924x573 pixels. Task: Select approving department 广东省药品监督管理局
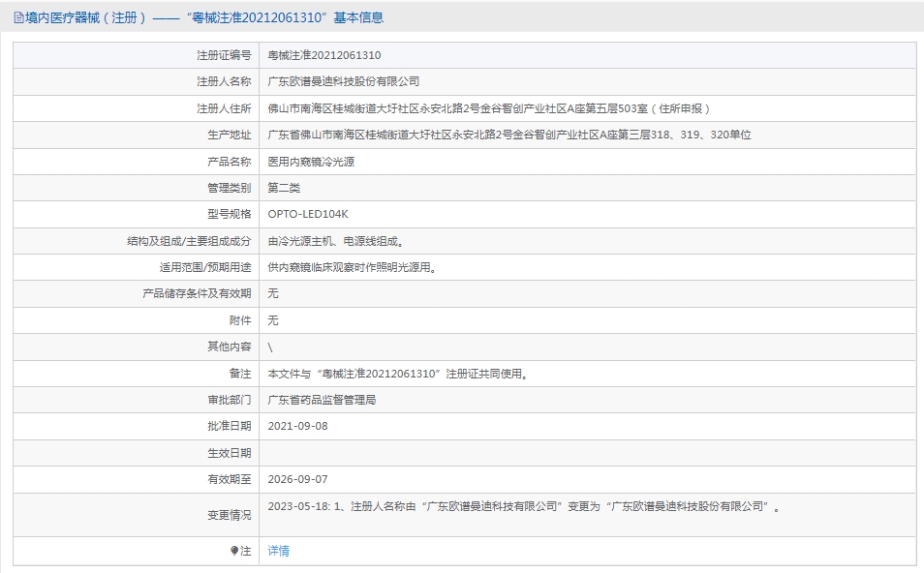click(x=322, y=400)
